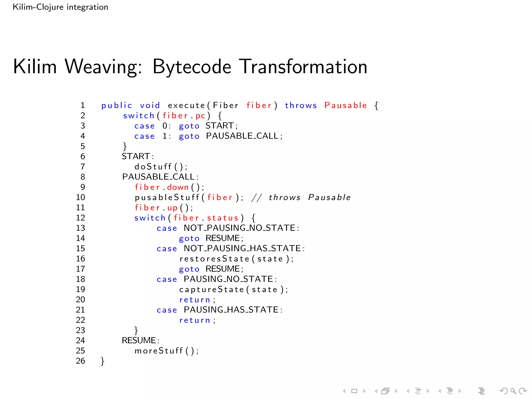The width and height of the screenshot is (532, 399).
Task: Go to previous section arrow
Action: coord(440,391)
